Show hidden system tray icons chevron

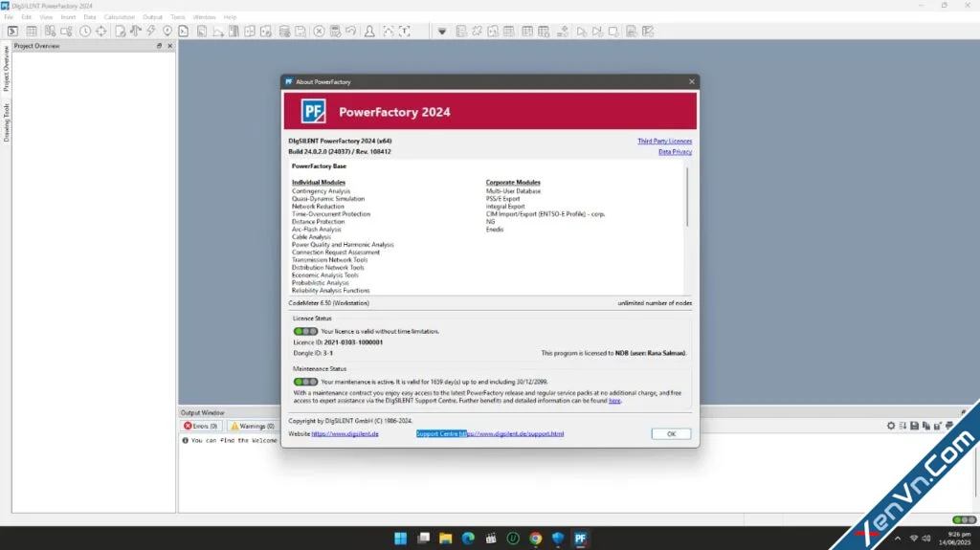(898, 539)
